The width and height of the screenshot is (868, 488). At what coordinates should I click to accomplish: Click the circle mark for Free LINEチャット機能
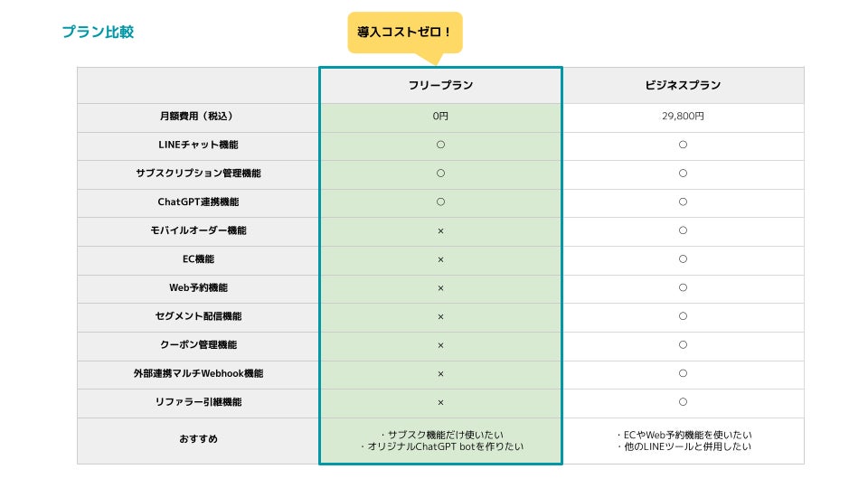pyautogui.click(x=440, y=145)
